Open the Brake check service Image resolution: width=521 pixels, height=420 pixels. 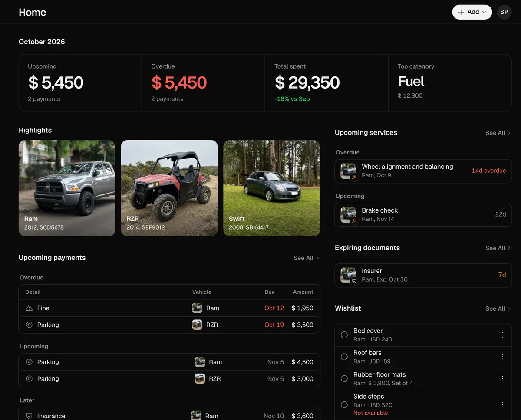(x=423, y=215)
